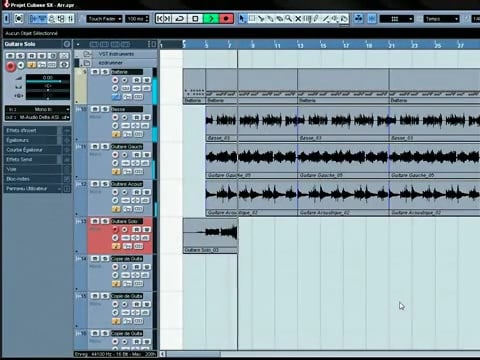Go to next marker in transport
The image size is (480, 360).
tap(168, 19)
